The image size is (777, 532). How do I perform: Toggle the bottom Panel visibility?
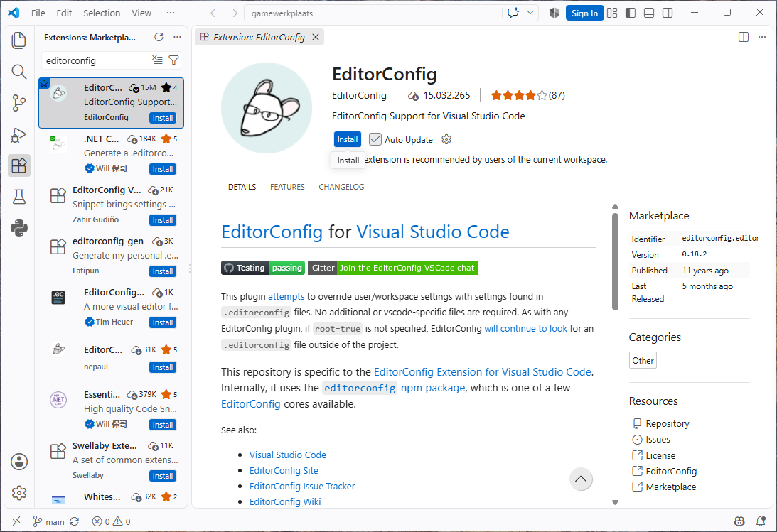tap(648, 13)
